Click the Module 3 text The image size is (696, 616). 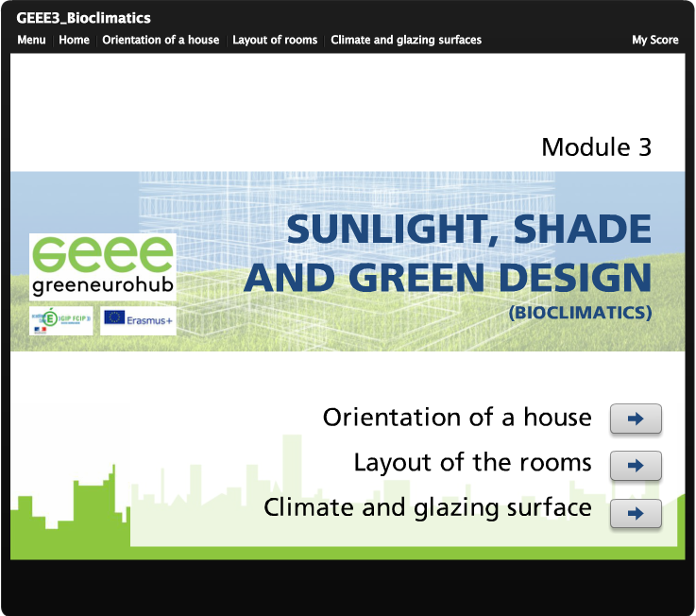click(596, 147)
